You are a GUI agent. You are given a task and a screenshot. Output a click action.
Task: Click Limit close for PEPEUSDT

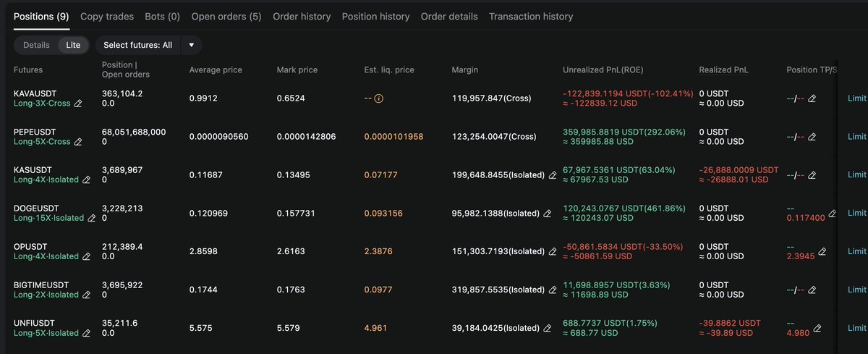[857, 137]
